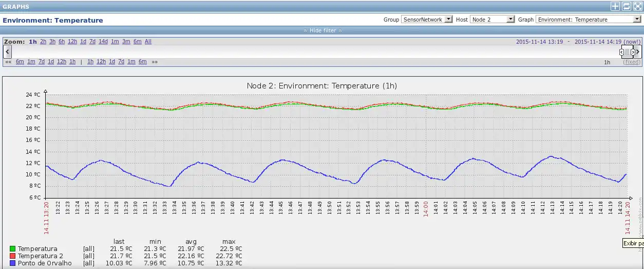Set zoom to 1m

[115, 42]
